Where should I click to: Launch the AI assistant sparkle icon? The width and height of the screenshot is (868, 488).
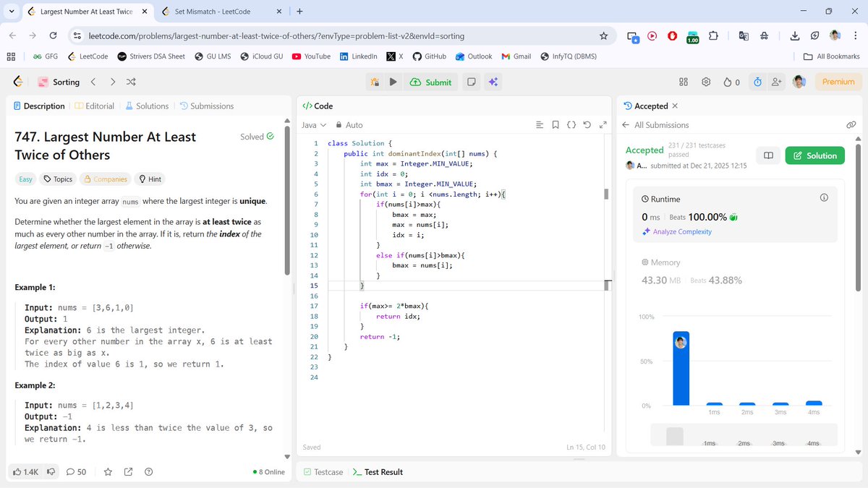[x=493, y=82]
